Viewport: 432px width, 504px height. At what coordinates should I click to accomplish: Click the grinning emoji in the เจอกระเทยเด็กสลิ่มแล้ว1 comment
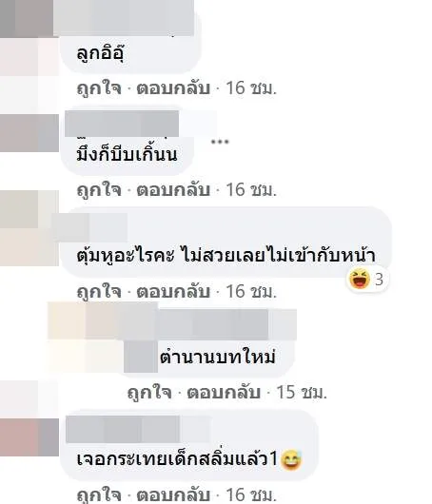(x=291, y=460)
